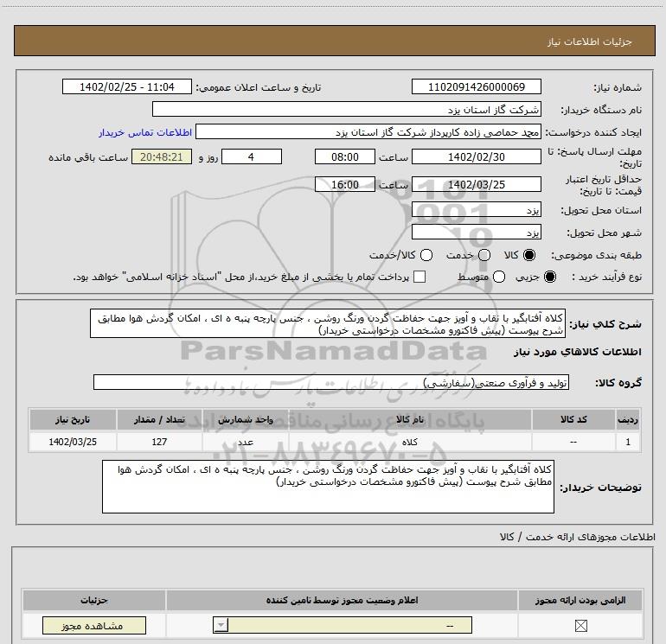Screen dimensions: 666x644
Task: Click the deadline time field 08:00
Action: (345, 156)
